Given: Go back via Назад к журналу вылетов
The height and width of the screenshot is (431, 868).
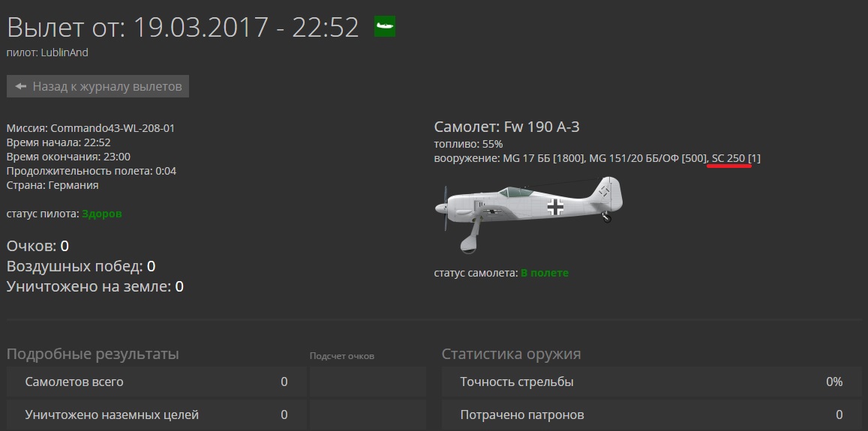Looking at the screenshot, I should pyautogui.click(x=98, y=86).
